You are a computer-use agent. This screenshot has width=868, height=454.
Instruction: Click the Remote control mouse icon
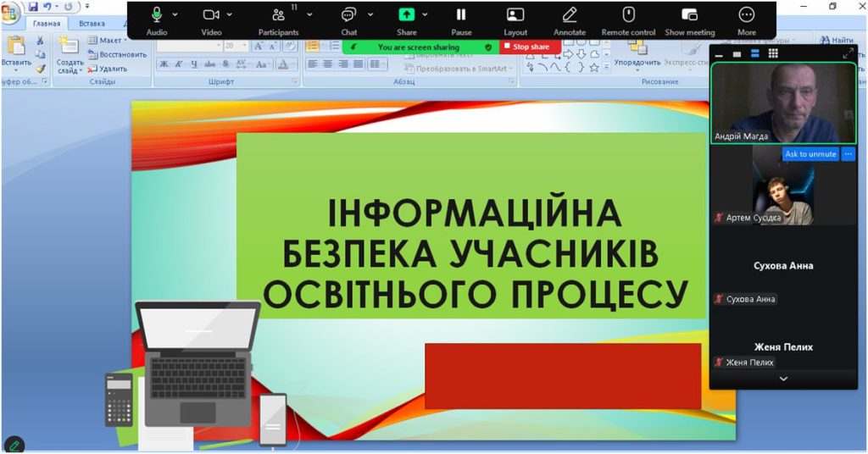click(628, 15)
